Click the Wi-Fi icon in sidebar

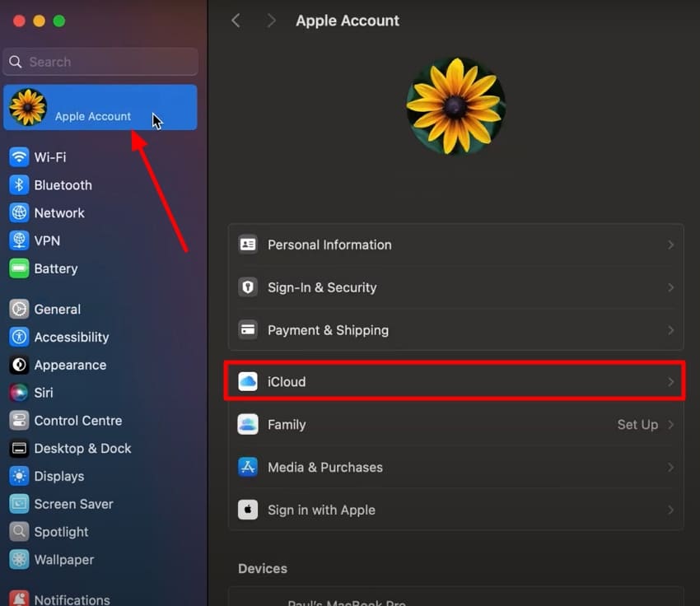pos(19,157)
